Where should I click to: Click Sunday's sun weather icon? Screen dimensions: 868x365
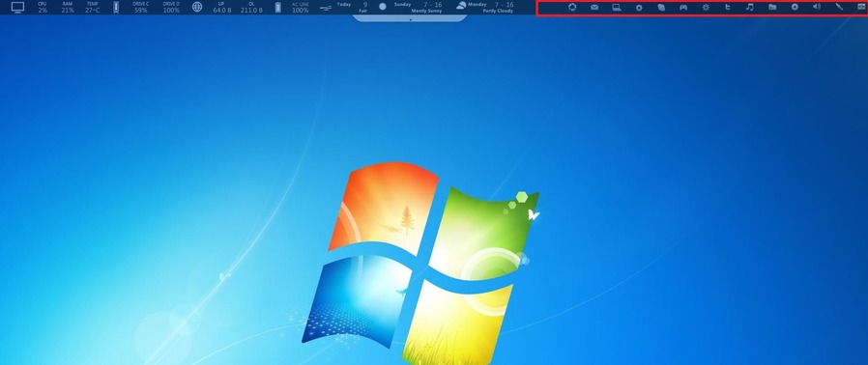(383, 7)
